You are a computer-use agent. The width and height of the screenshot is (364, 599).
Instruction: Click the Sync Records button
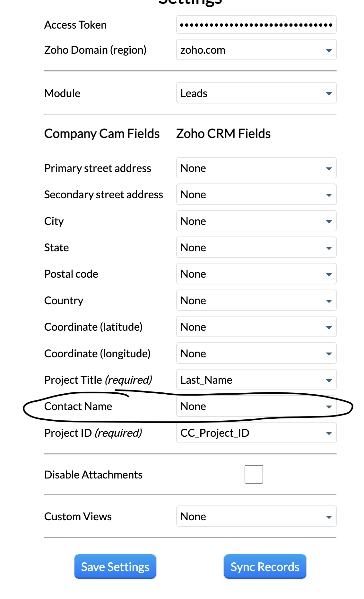(265, 567)
